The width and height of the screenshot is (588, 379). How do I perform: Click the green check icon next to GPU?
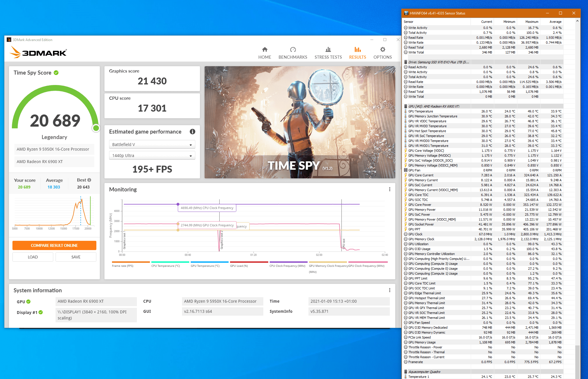point(28,302)
